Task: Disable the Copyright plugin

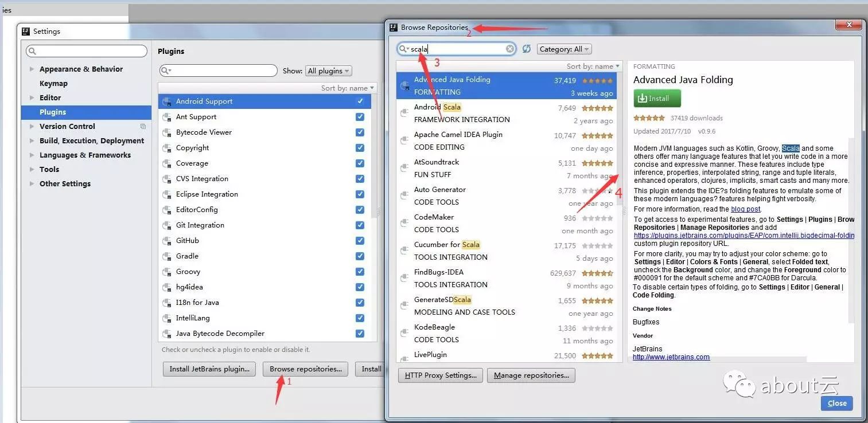Action: 360,148
